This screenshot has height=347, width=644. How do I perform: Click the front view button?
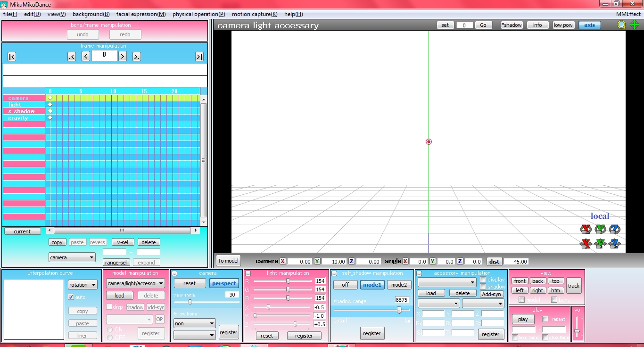[519, 281]
